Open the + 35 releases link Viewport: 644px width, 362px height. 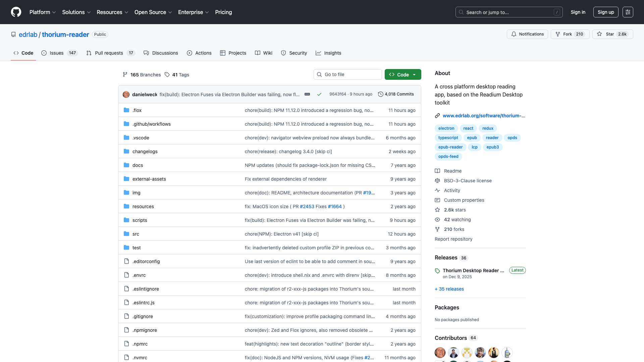tap(449, 289)
